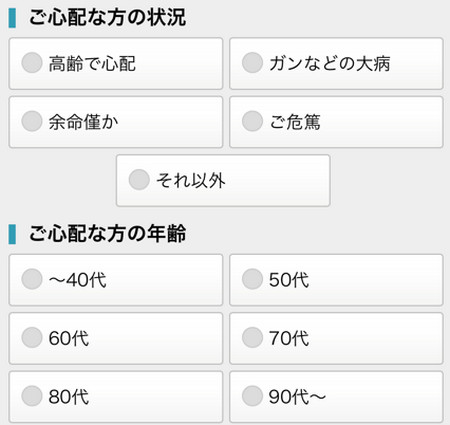This screenshot has height=425, width=450.
Task: Select それ以外 for the situation
Action: point(223,180)
